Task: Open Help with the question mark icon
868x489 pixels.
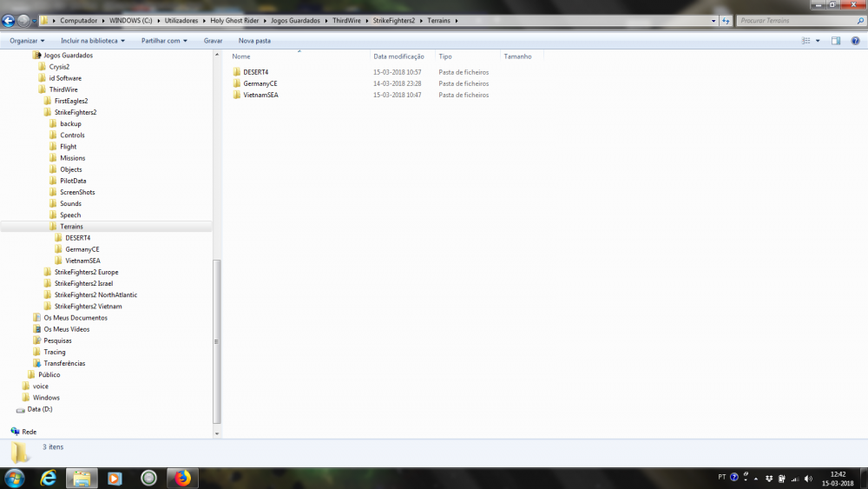Action: [855, 41]
